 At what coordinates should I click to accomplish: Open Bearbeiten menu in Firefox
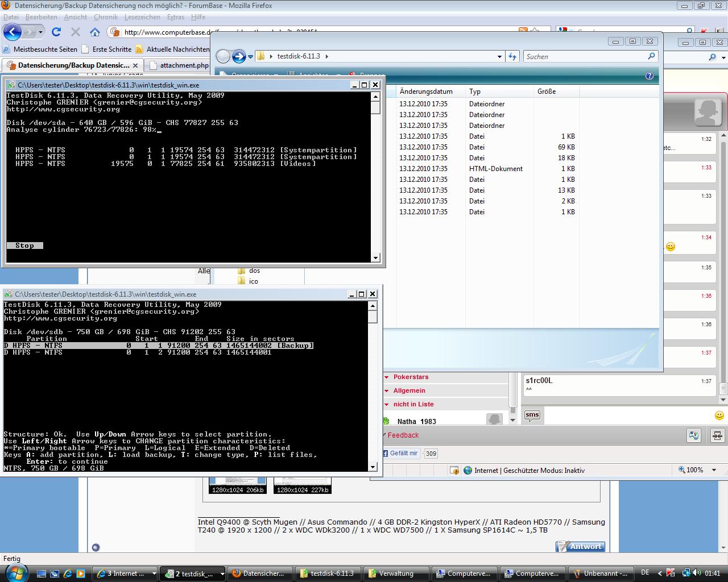[x=41, y=17]
